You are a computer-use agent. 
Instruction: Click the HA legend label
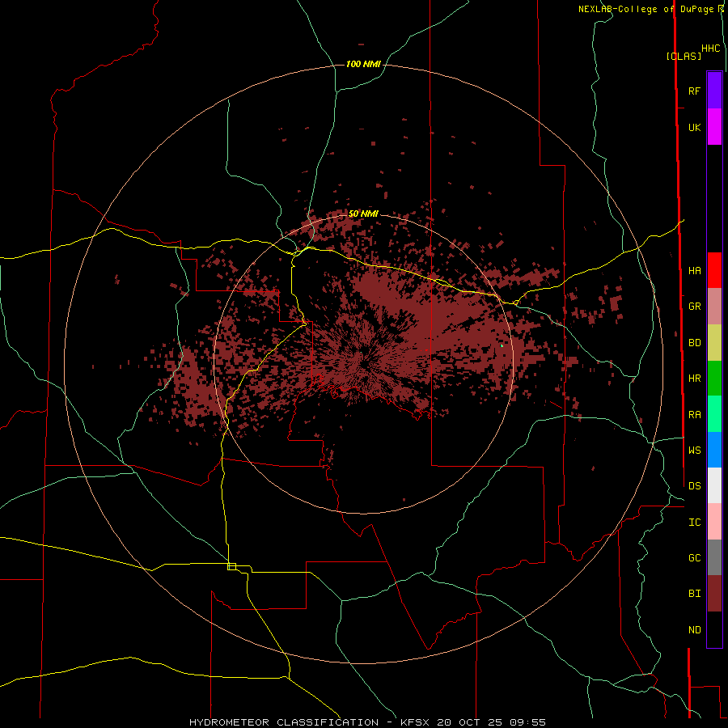coord(694,271)
